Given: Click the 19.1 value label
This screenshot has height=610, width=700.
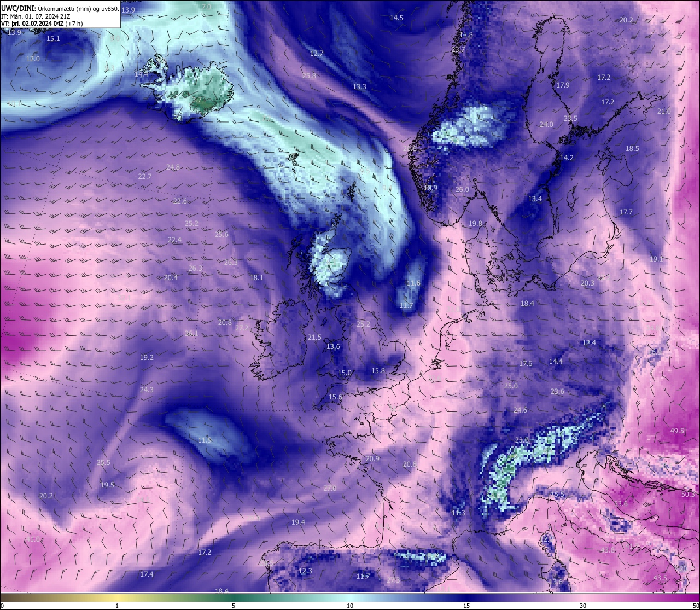Looking at the screenshot, I should (x=656, y=259).
